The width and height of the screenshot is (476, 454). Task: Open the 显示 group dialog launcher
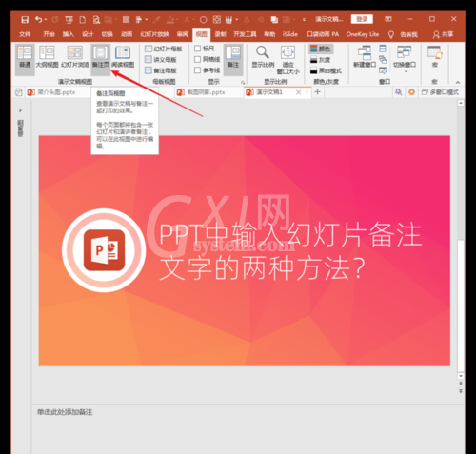point(243,83)
